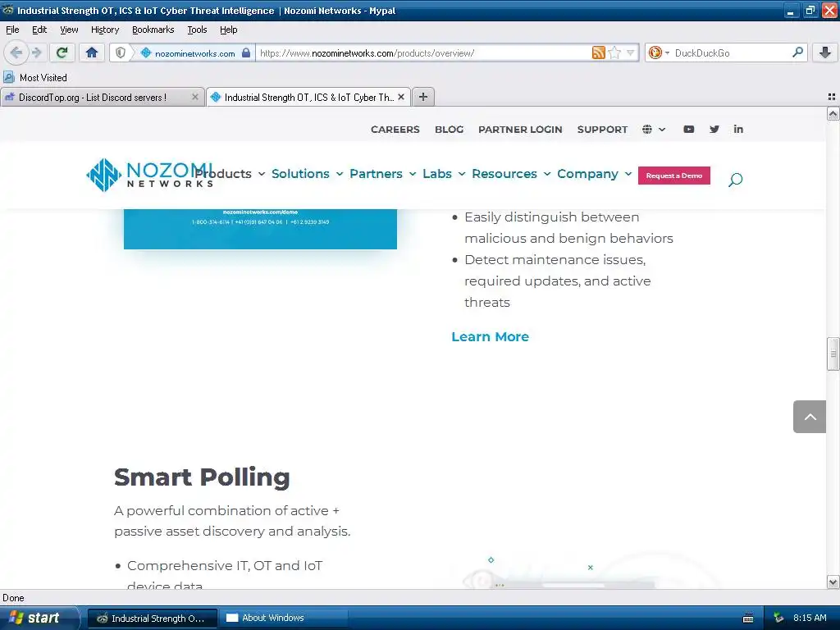Expand the Solutions navigation menu
Viewport: 840px width, 630px height.
(307, 174)
